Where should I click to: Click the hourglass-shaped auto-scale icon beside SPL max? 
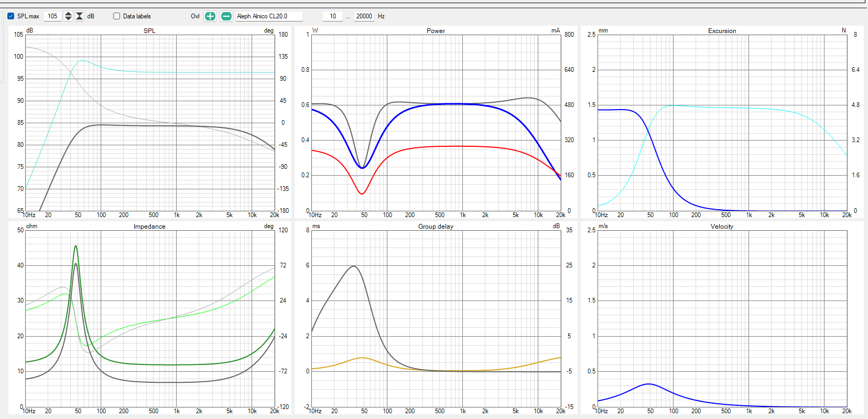pos(79,16)
